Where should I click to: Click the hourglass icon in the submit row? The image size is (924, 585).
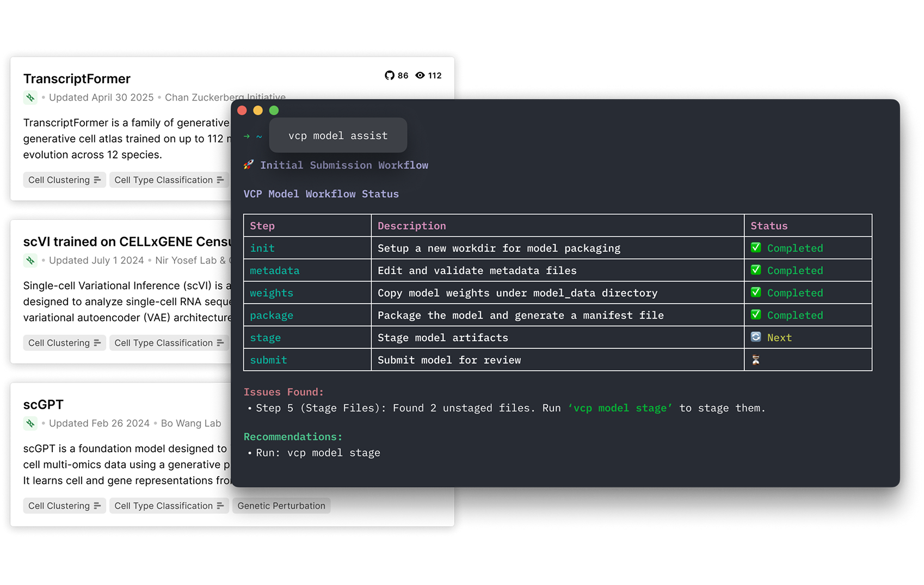(x=757, y=360)
